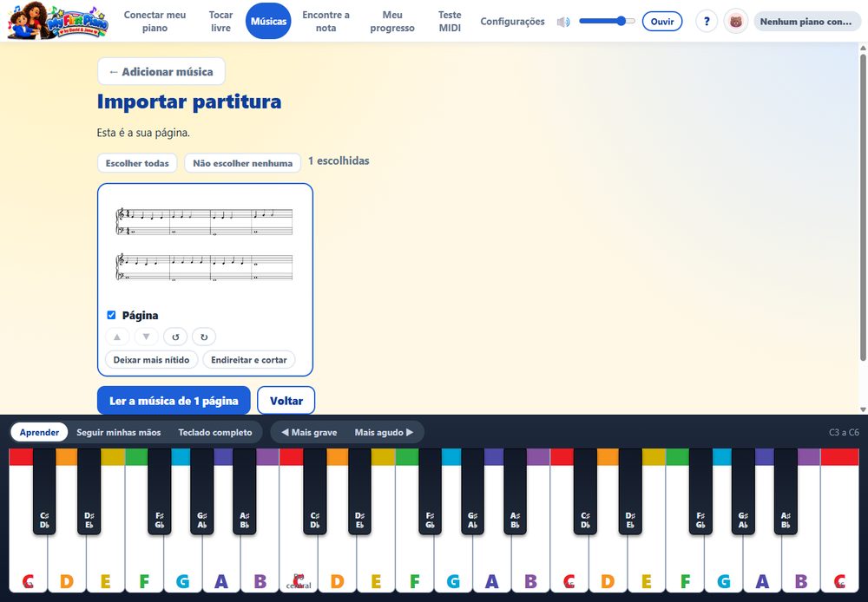868x602 pixels.
Task: Click Escolher todas button
Action: tap(137, 163)
